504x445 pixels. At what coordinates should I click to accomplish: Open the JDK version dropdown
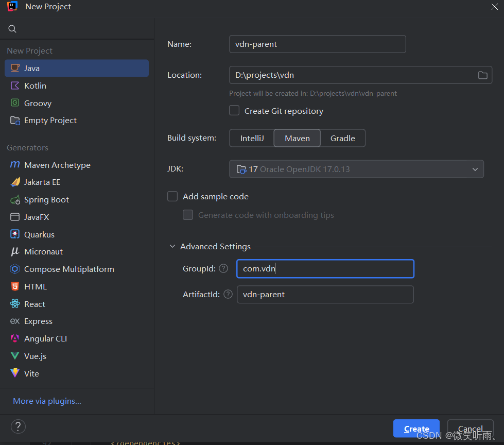coord(356,169)
